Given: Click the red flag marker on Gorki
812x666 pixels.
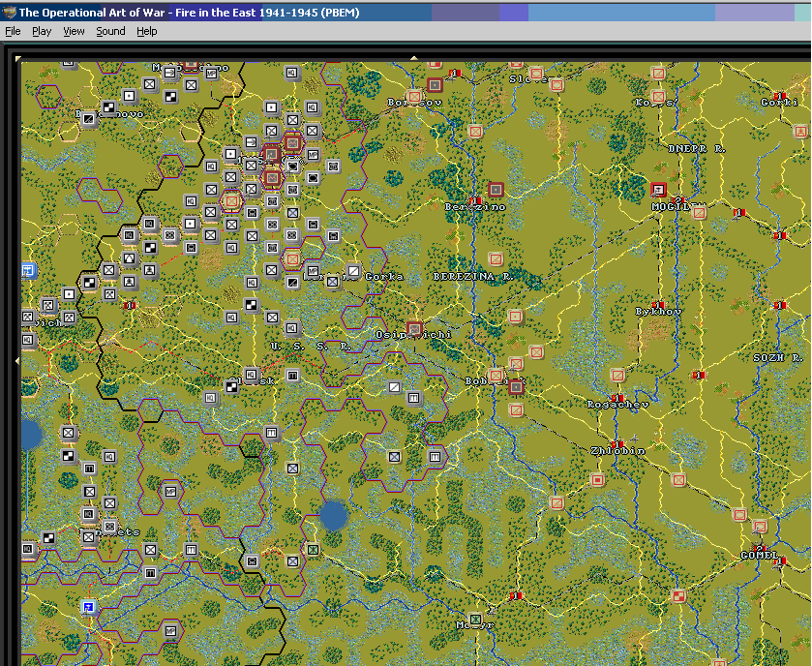Looking at the screenshot, I should 780,96.
